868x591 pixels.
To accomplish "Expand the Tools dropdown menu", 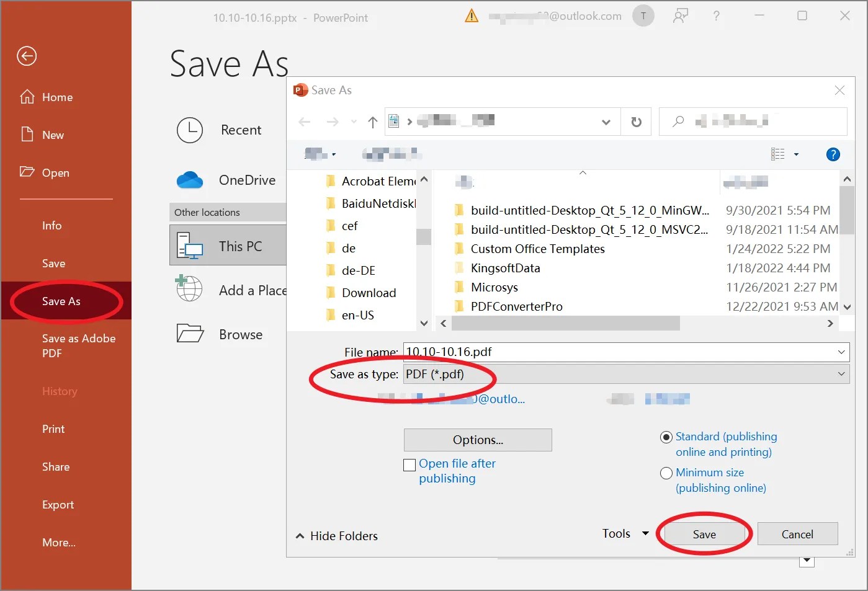I will click(645, 533).
